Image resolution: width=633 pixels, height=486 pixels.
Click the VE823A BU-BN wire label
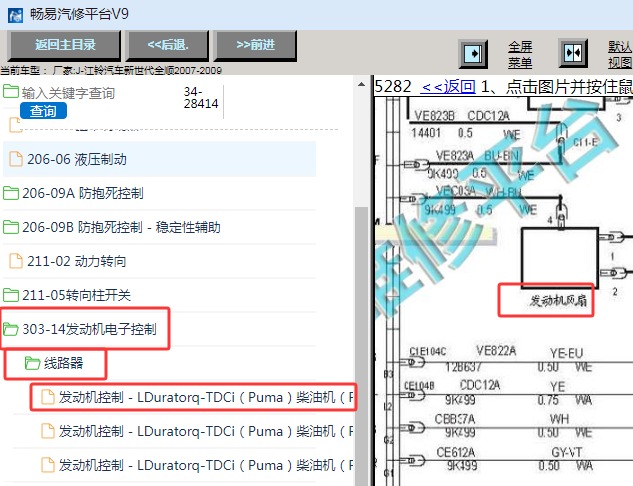pyautogui.click(x=477, y=155)
